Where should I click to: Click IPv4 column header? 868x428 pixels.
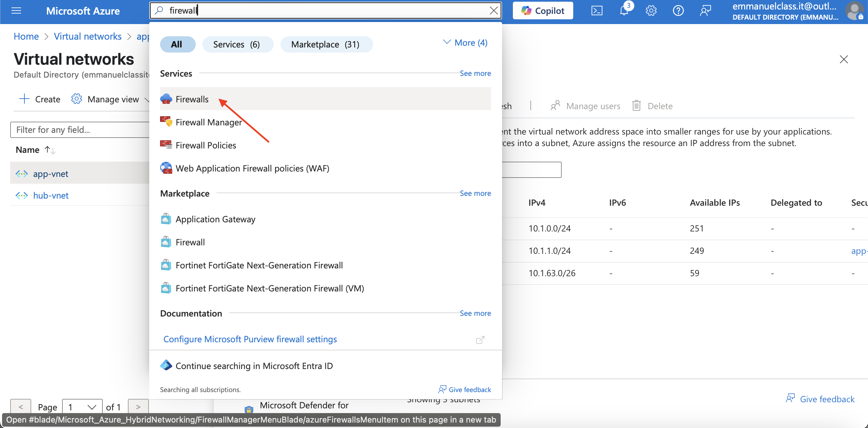pyautogui.click(x=537, y=203)
